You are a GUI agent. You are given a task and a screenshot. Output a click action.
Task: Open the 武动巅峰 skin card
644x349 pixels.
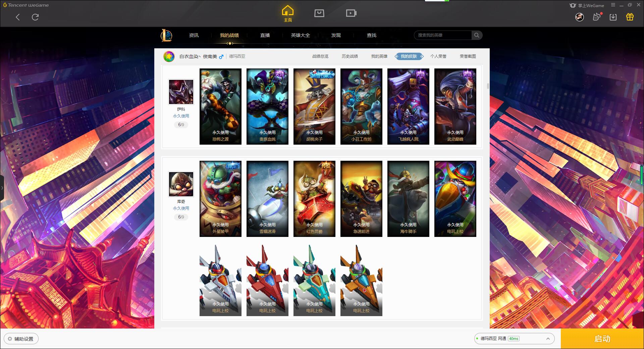tap(455, 107)
